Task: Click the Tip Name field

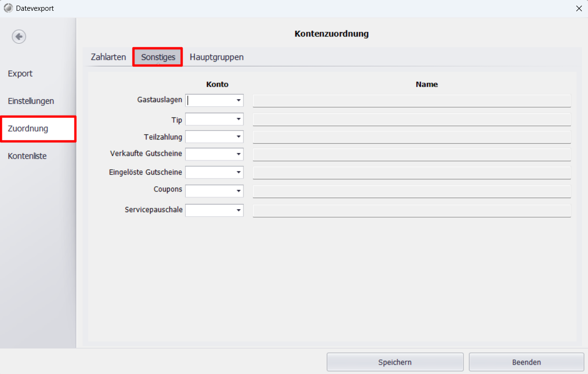Action: 412,119
